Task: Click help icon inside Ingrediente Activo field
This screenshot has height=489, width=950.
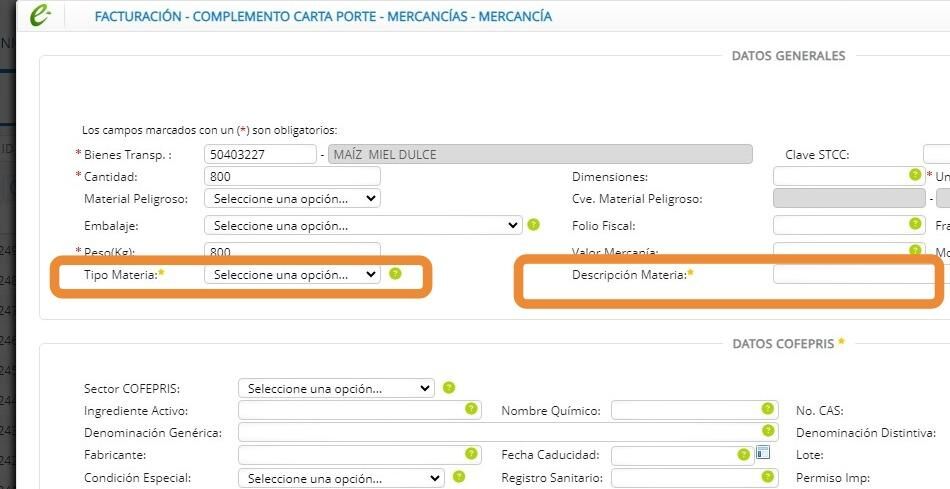Action: pos(470,410)
